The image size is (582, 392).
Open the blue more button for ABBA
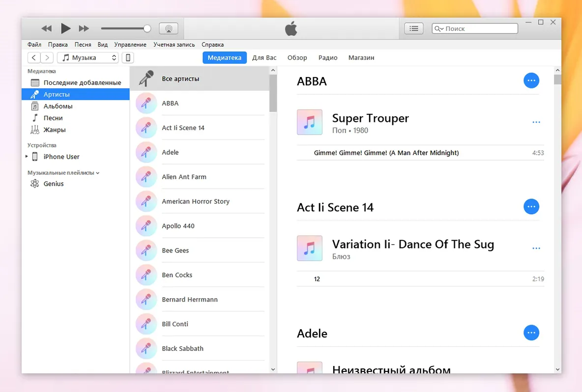tap(531, 81)
